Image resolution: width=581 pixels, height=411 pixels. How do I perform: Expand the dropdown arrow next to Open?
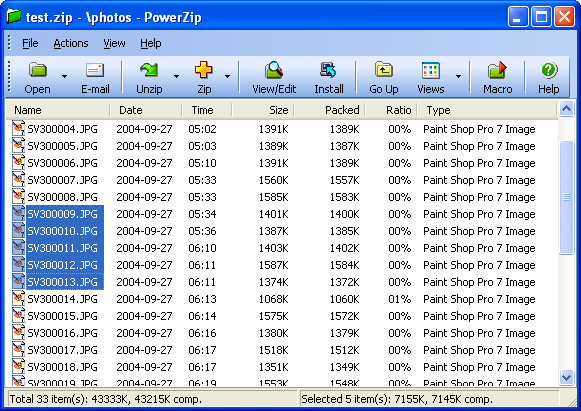point(64,77)
